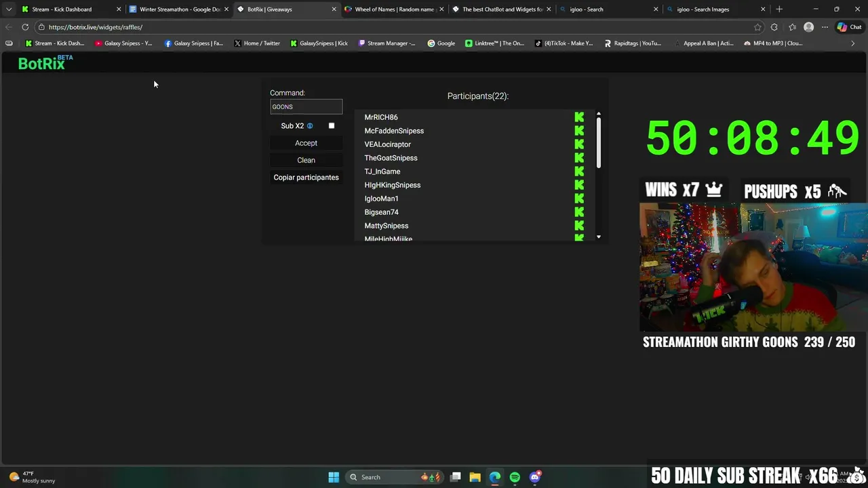Image resolution: width=868 pixels, height=488 pixels.
Task: Click the Kick icon beside HIgHKingSnipess
Action: tap(579, 185)
